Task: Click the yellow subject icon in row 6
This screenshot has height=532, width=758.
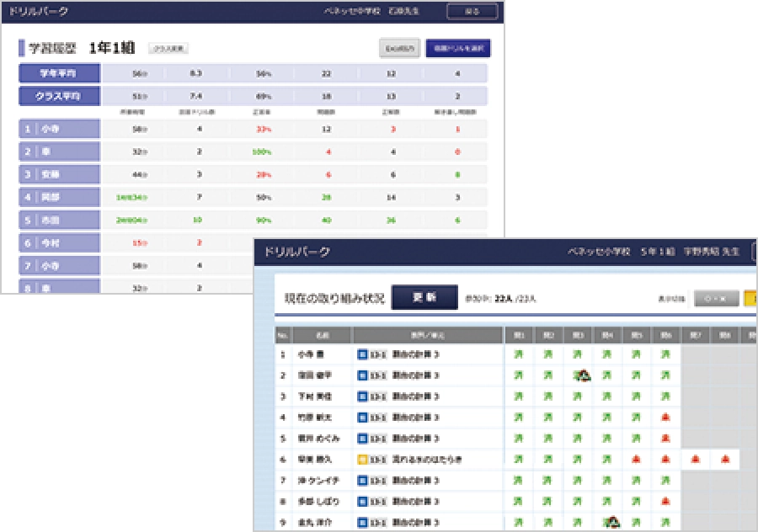Action: point(362,460)
